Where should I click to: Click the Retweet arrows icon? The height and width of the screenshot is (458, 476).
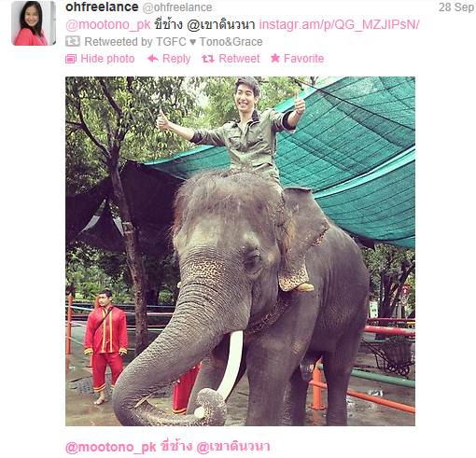(x=208, y=59)
